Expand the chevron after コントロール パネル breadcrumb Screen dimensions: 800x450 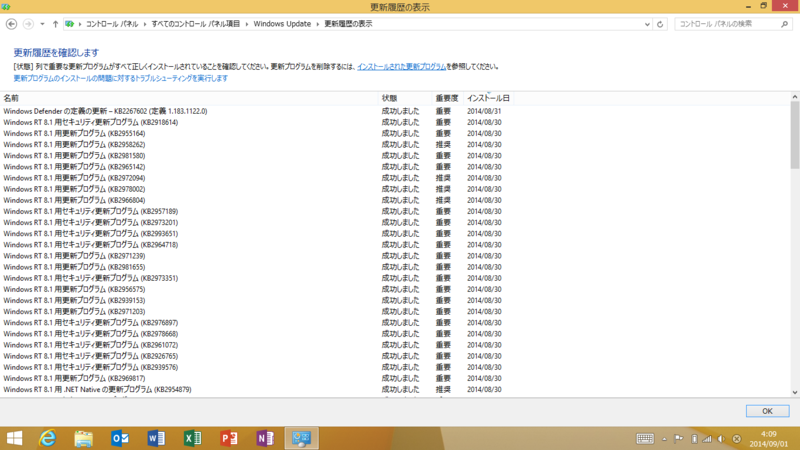[145, 24]
